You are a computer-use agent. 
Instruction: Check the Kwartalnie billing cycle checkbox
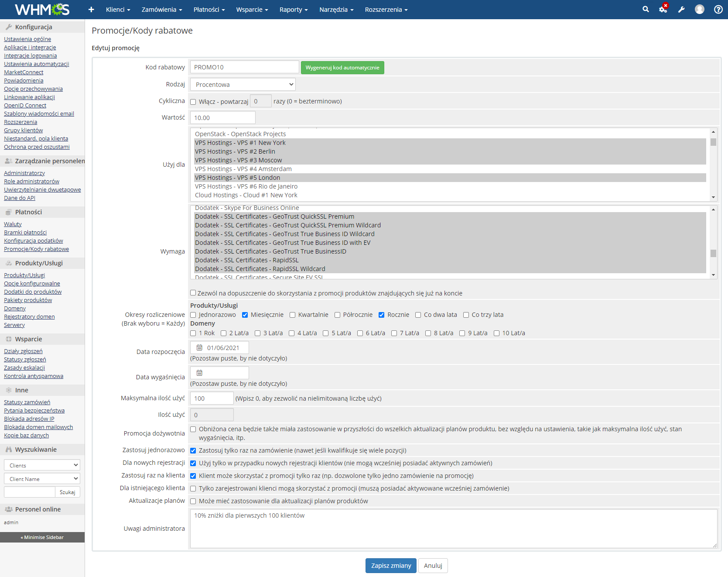click(292, 315)
